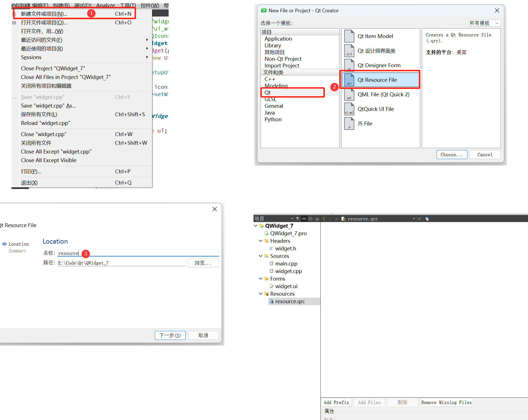Select Application in project categories
This screenshot has width=528, height=420.
[x=278, y=39]
